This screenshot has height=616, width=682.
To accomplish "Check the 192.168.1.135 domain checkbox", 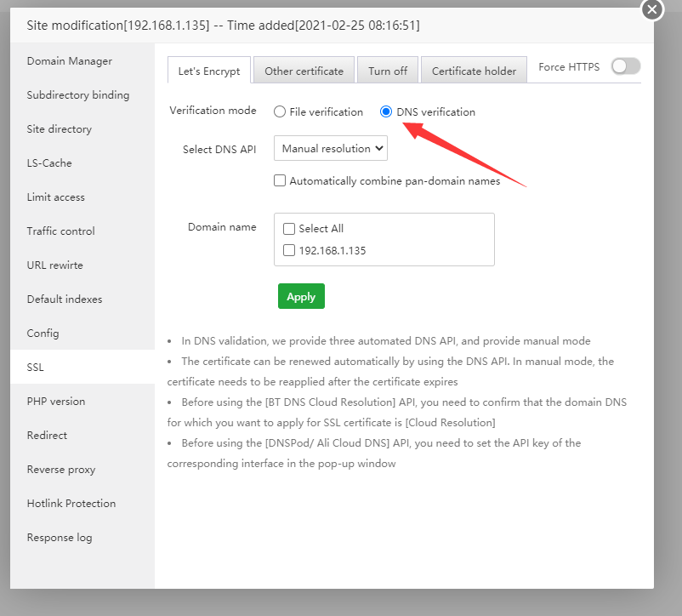I will [289, 250].
